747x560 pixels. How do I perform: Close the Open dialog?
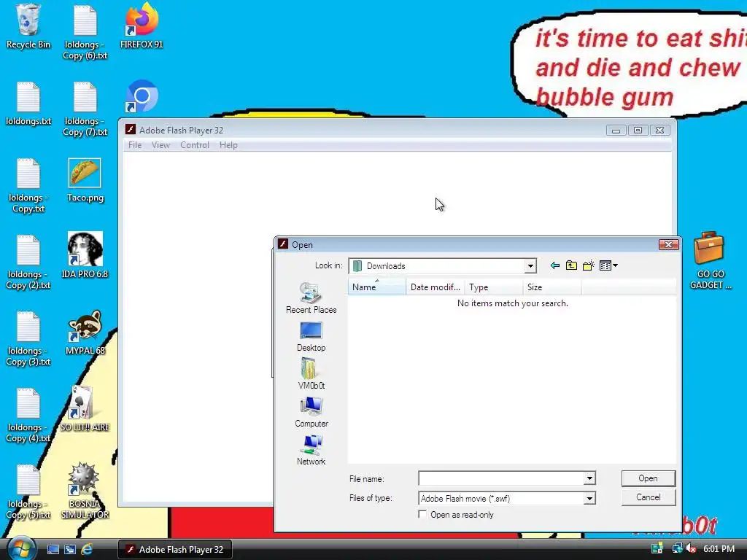668,244
